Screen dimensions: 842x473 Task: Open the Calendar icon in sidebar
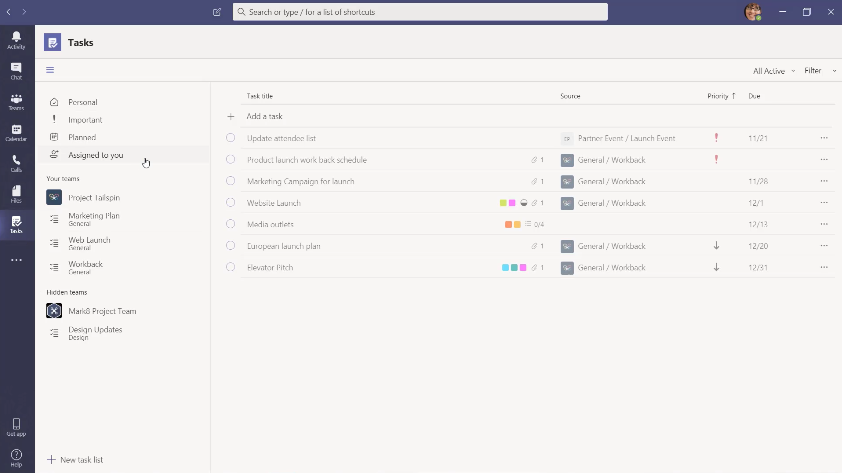tap(16, 132)
